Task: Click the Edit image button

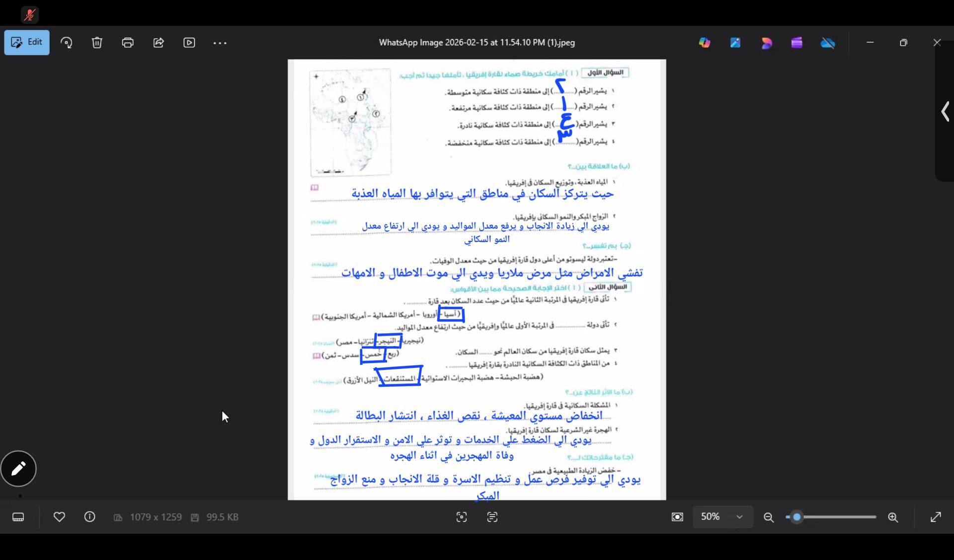Action: pyautogui.click(x=27, y=42)
